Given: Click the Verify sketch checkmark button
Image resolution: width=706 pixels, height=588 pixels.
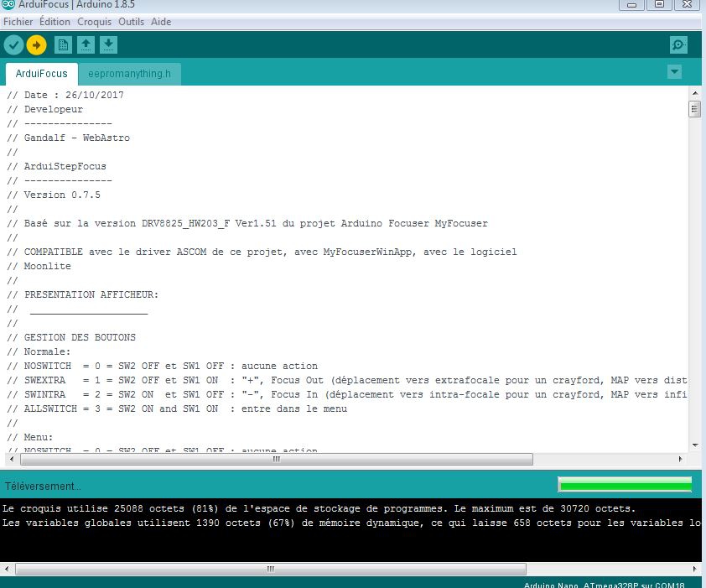Looking at the screenshot, I should point(14,45).
